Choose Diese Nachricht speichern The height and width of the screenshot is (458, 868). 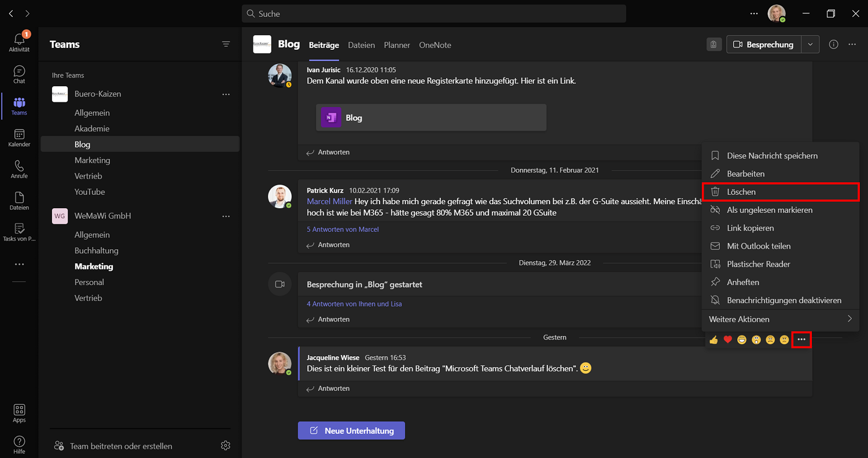coord(780,156)
